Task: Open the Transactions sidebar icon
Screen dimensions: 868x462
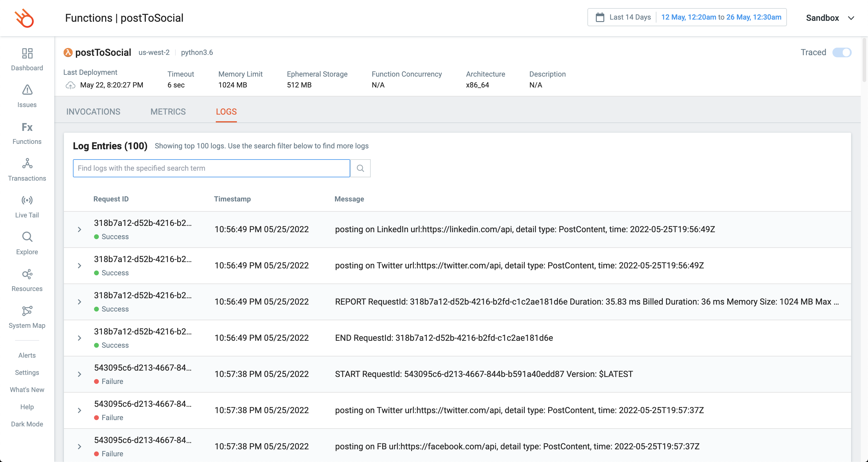Action: [x=27, y=163]
